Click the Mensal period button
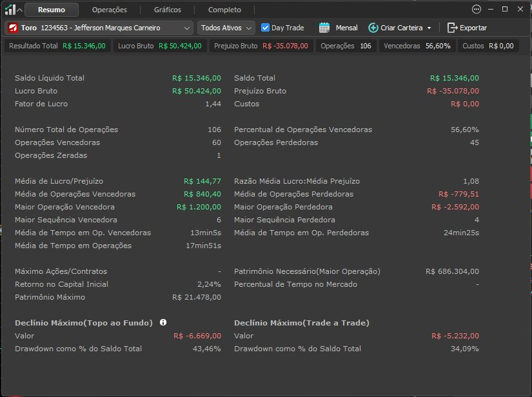 click(x=346, y=28)
